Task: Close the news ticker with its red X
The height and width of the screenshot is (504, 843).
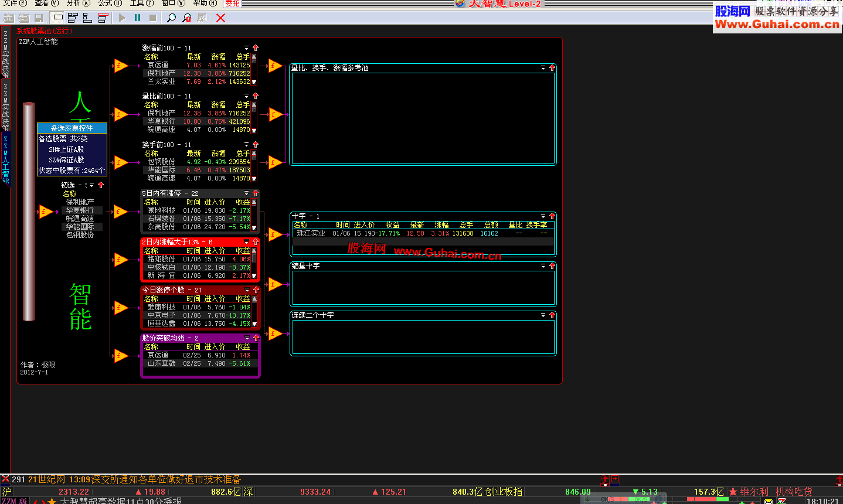Action: (5, 479)
